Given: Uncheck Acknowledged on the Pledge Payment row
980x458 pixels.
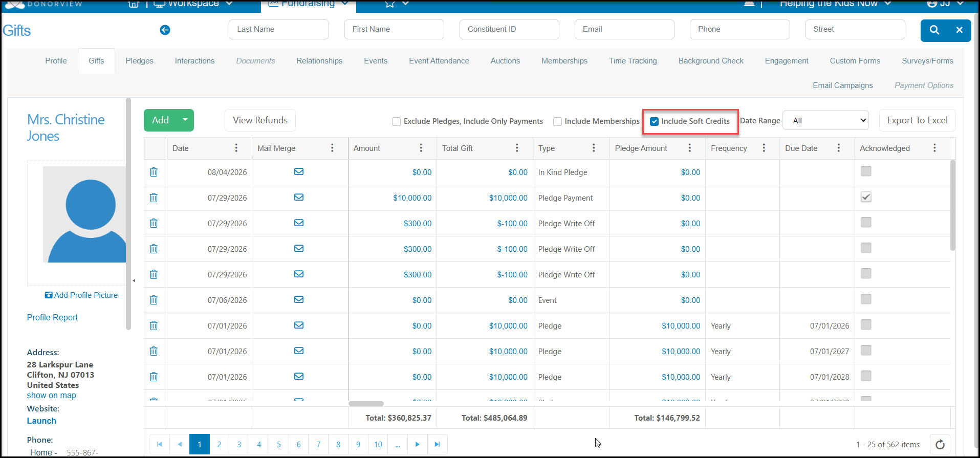Looking at the screenshot, I should tap(866, 197).
